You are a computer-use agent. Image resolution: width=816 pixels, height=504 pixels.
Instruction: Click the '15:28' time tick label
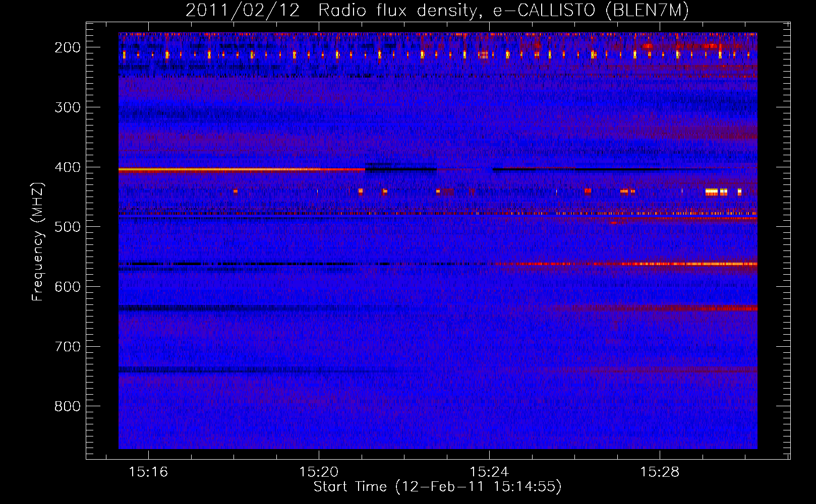click(660, 472)
